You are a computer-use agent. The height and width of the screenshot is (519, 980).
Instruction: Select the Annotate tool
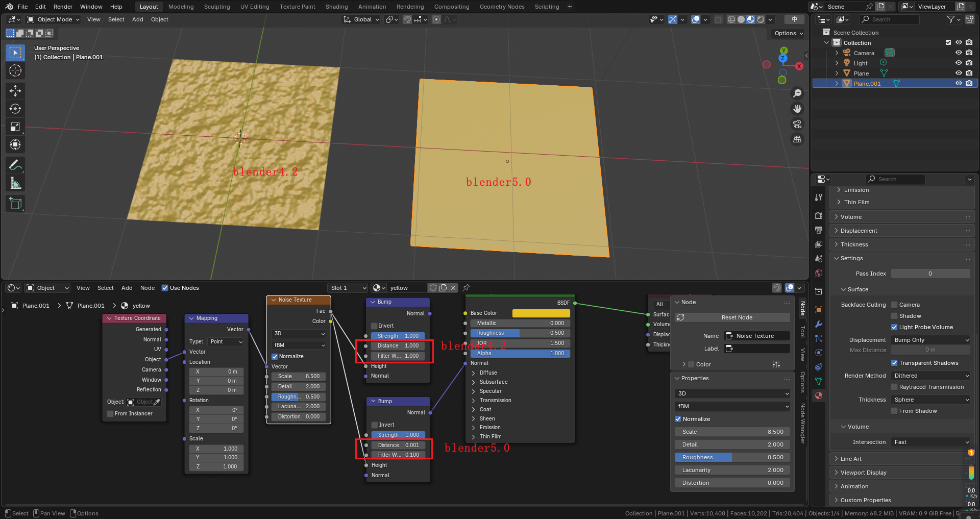[15, 165]
